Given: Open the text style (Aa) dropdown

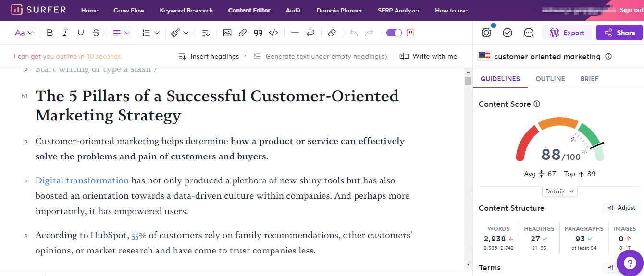Looking at the screenshot, I should pos(24,33).
